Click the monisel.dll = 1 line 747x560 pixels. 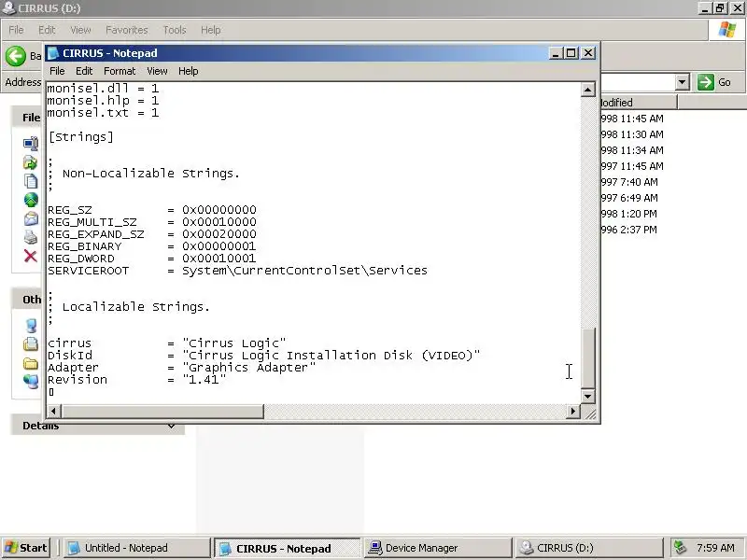[x=103, y=89]
